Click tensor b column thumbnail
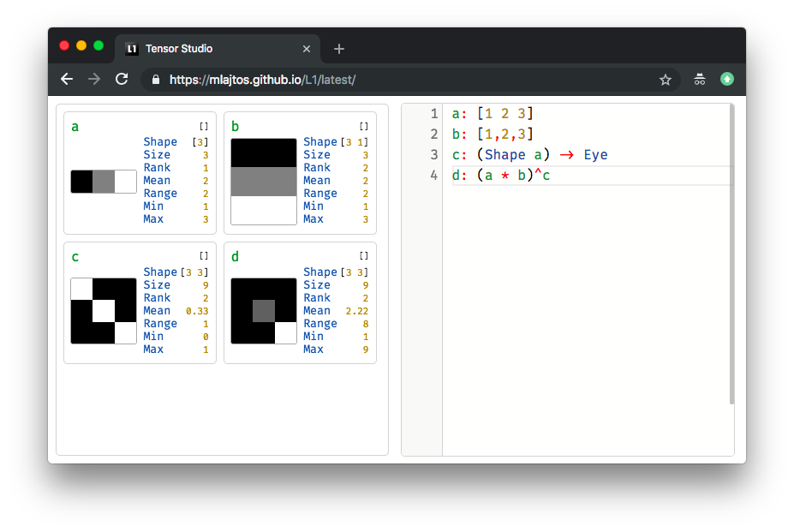794x532 pixels. [x=264, y=182]
